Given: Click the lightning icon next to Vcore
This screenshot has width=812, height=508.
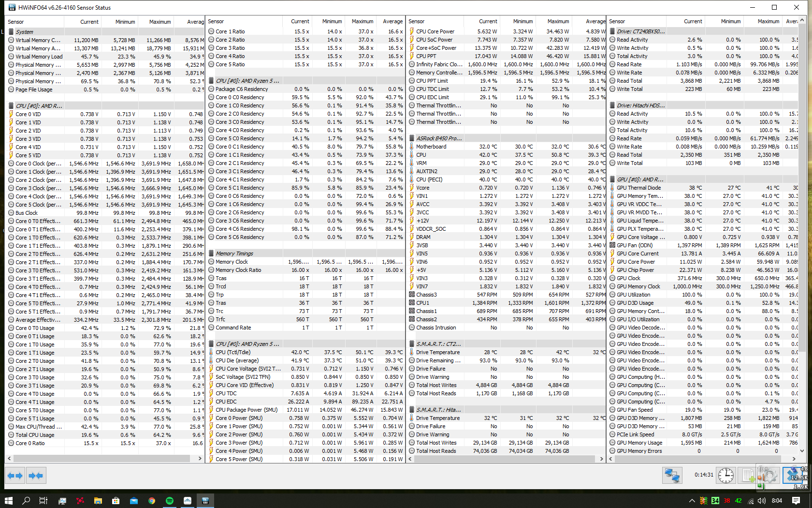Looking at the screenshot, I should click(x=412, y=188).
